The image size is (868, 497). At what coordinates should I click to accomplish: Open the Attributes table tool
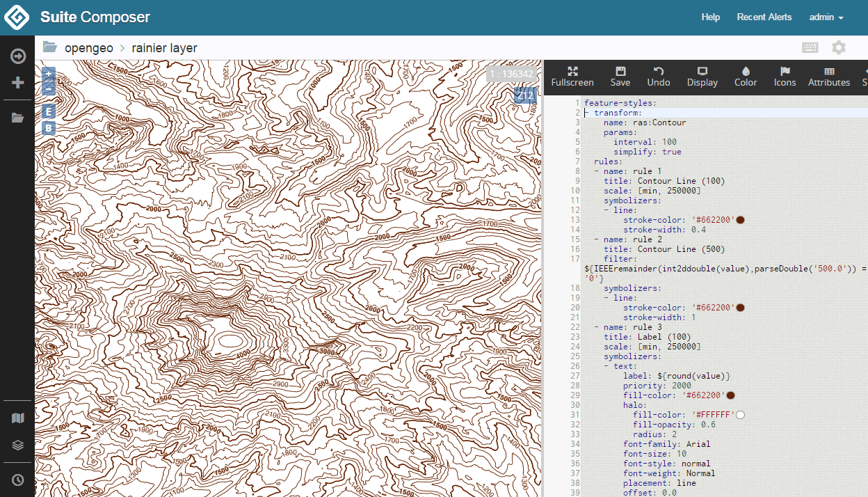pyautogui.click(x=829, y=77)
